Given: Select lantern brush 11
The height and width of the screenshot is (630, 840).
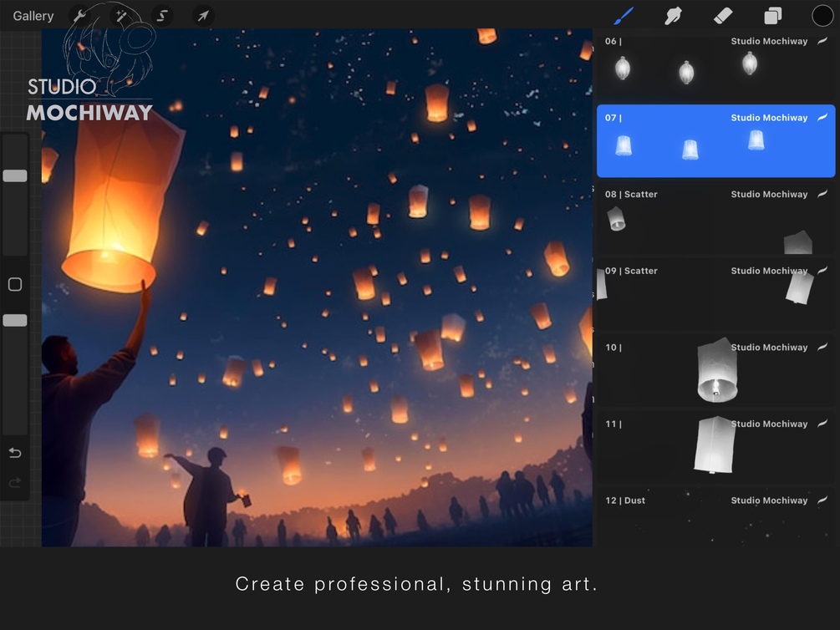Looking at the screenshot, I should tap(716, 447).
